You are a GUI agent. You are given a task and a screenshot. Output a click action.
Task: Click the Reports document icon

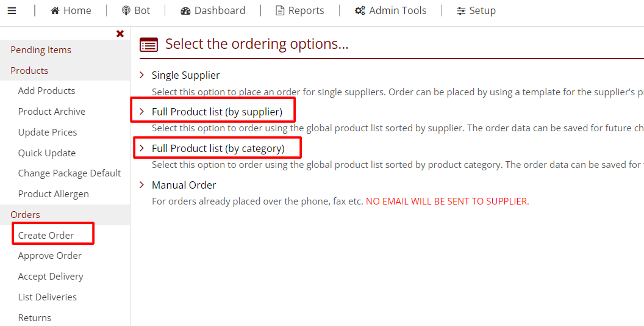pos(280,11)
